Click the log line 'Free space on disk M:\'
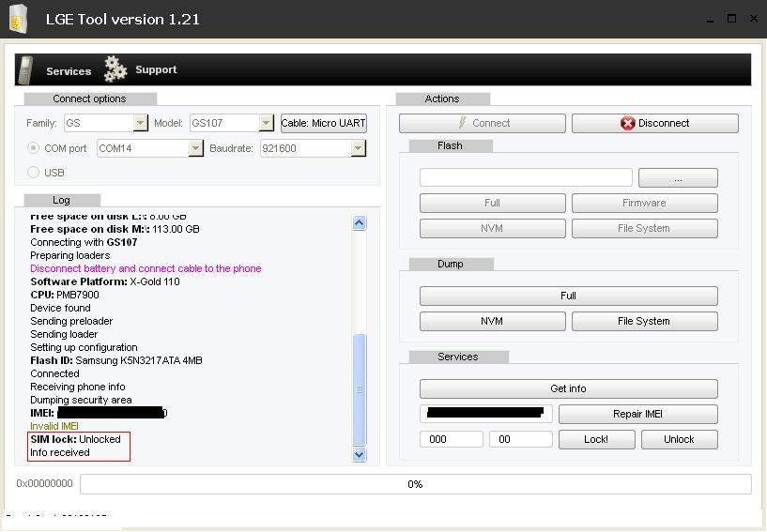This screenshot has width=767, height=532. pos(115,229)
